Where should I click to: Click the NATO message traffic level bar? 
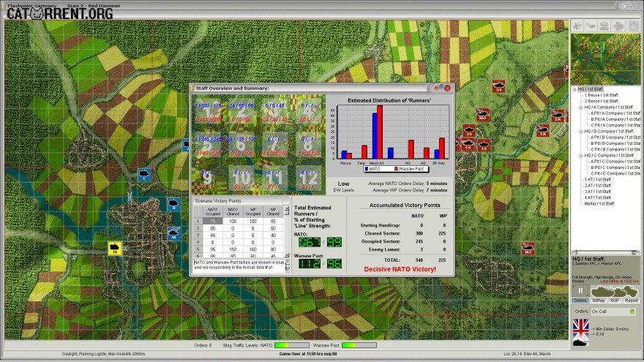click(x=291, y=346)
